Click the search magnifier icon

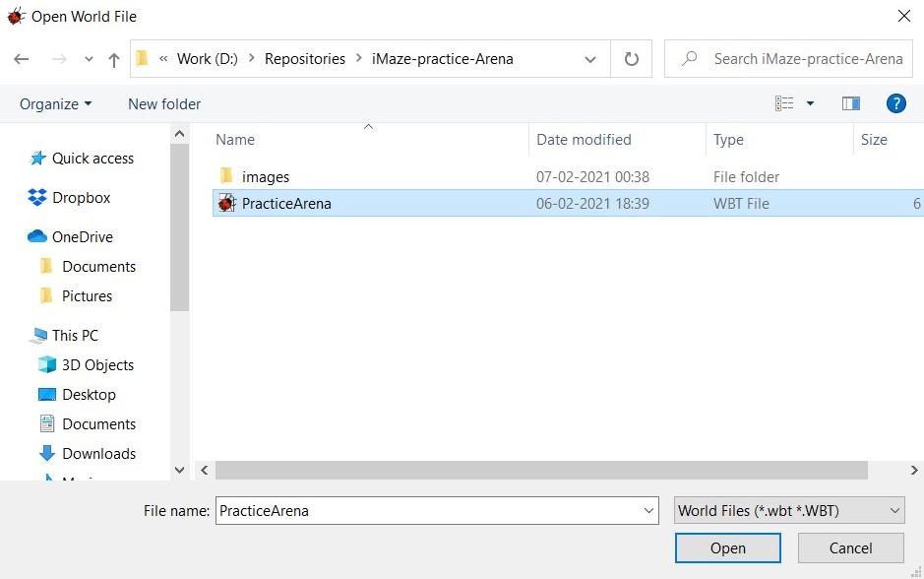pyautogui.click(x=690, y=58)
